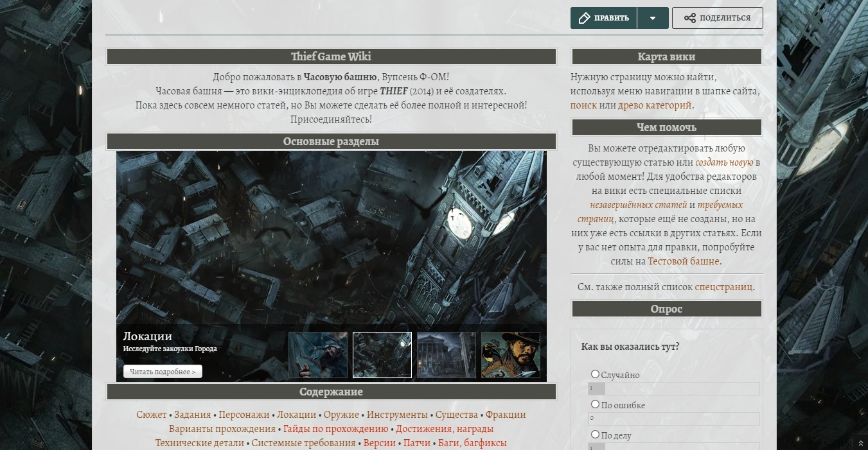Image resolution: width=868 pixels, height=450 pixels.
Task: Open the Технические детали link
Action: coord(200,443)
